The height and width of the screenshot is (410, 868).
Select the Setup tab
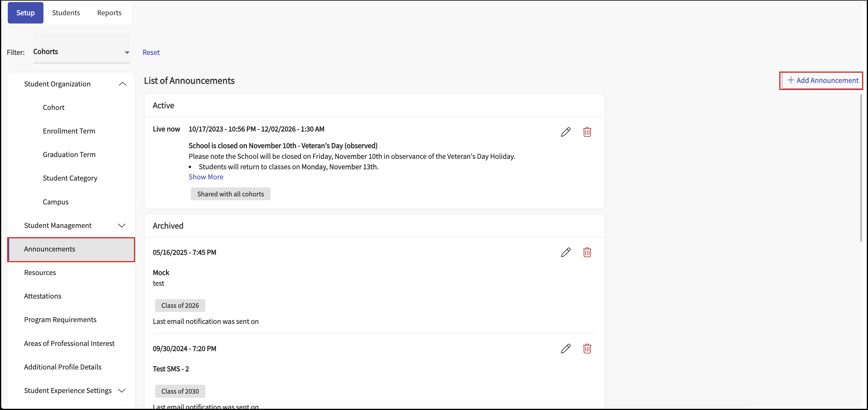point(26,13)
